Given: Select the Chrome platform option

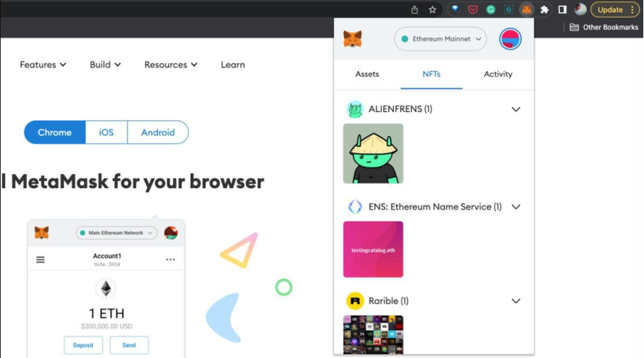Looking at the screenshot, I should [x=55, y=133].
